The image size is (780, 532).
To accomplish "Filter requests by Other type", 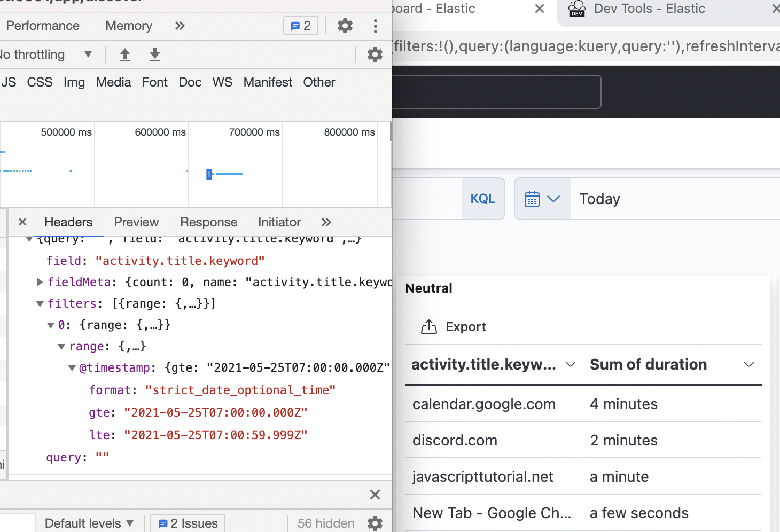I will pos(319,82).
